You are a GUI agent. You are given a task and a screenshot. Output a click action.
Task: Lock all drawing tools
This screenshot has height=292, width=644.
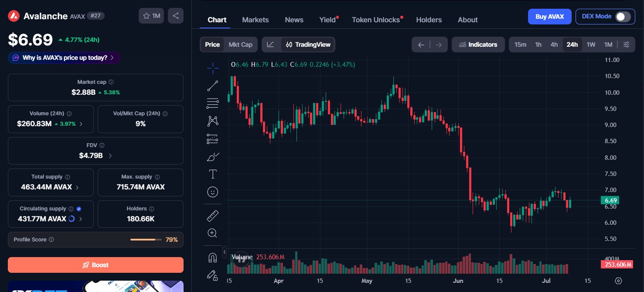[213, 275]
